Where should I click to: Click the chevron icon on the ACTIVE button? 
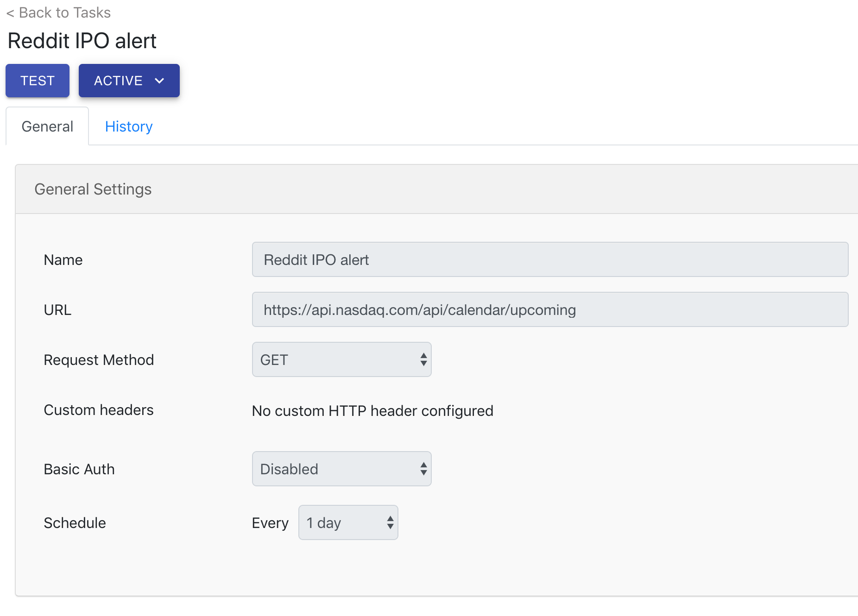[x=159, y=81]
